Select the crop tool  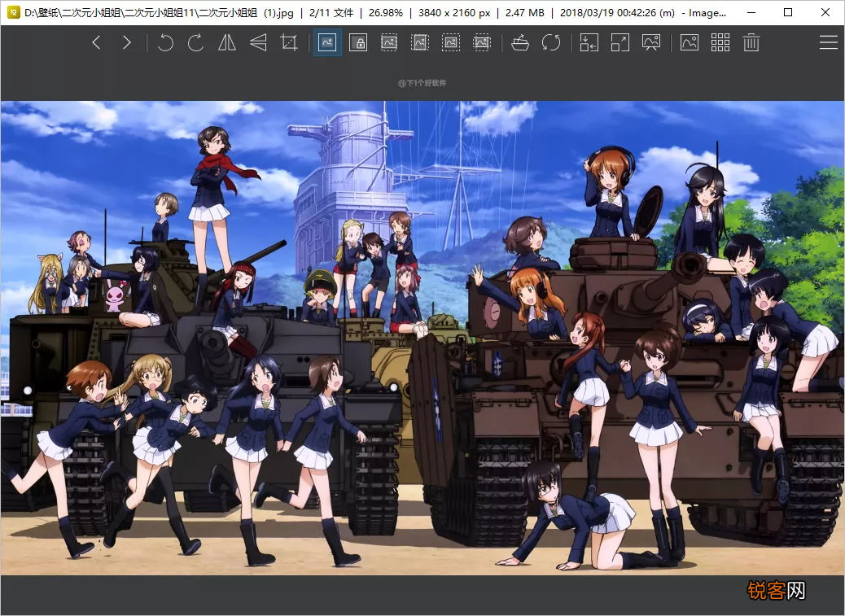point(289,42)
